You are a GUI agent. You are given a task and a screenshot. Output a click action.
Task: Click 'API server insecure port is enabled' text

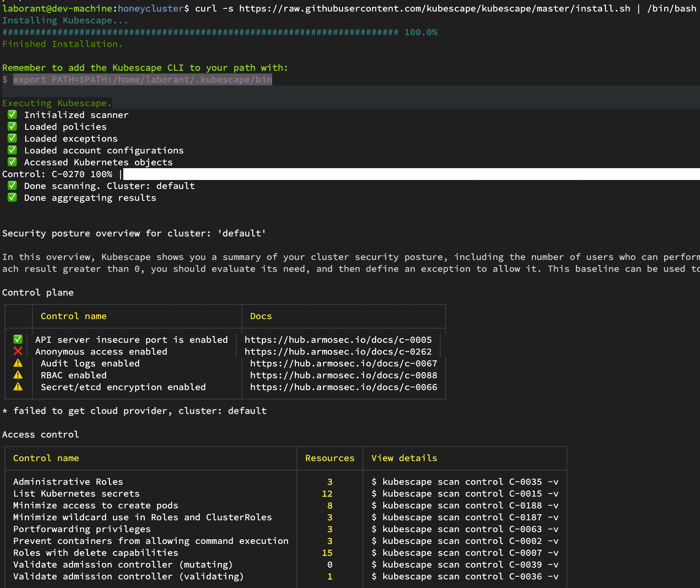[x=131, y=340]
